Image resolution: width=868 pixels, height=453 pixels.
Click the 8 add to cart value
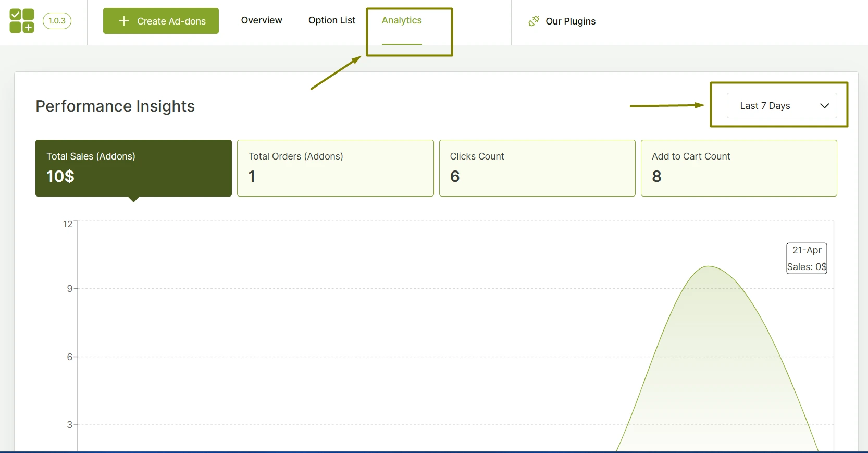pyautogui.click(x=656, y=177)
